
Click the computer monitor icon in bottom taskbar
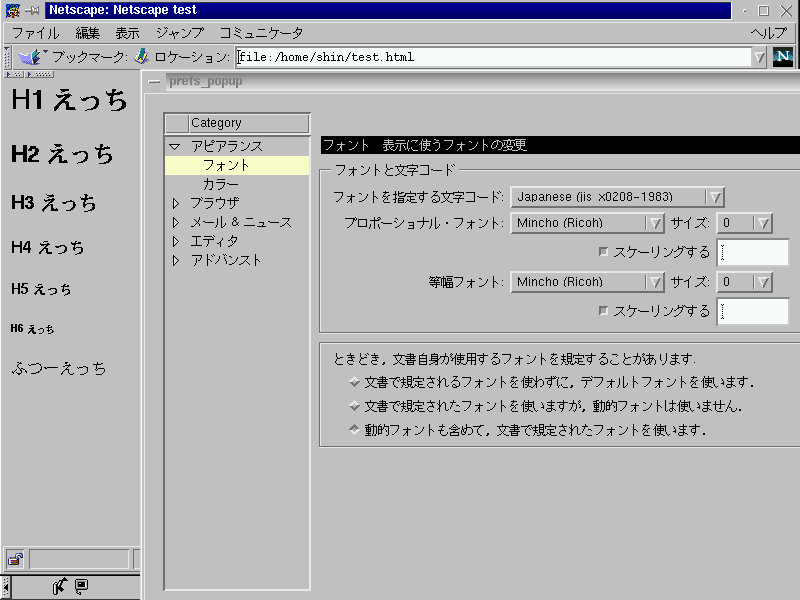(x=81, y=586)
